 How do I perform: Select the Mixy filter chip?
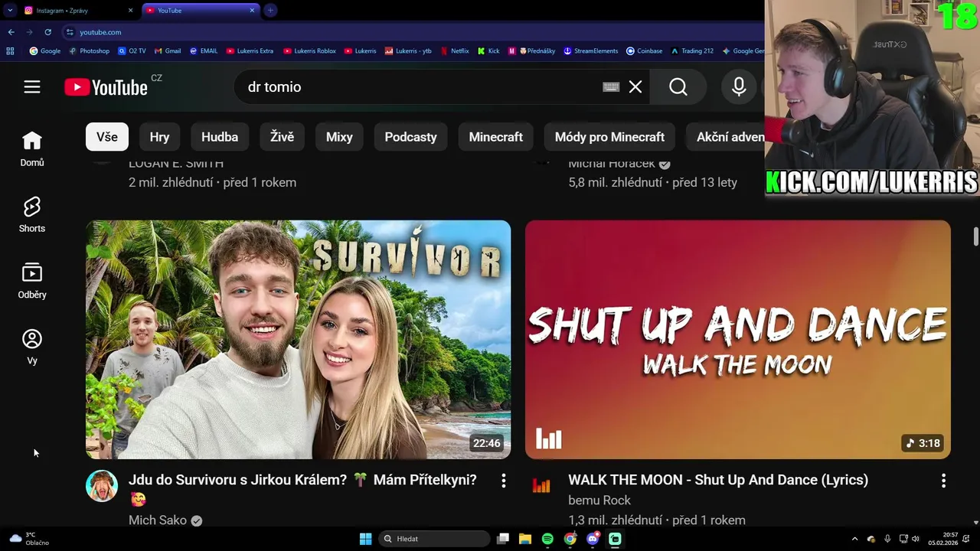click(339, 137)
